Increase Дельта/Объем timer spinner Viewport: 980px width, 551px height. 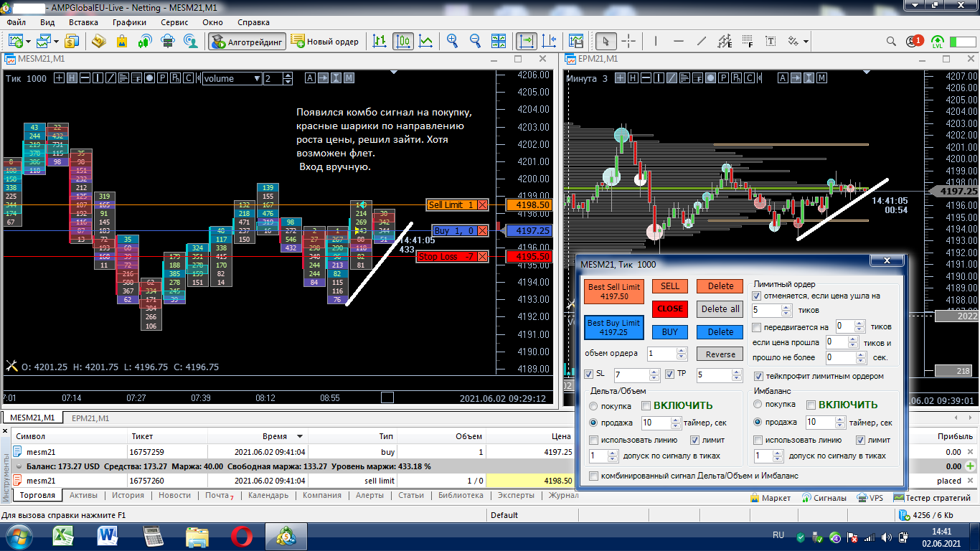pos(677,420)
